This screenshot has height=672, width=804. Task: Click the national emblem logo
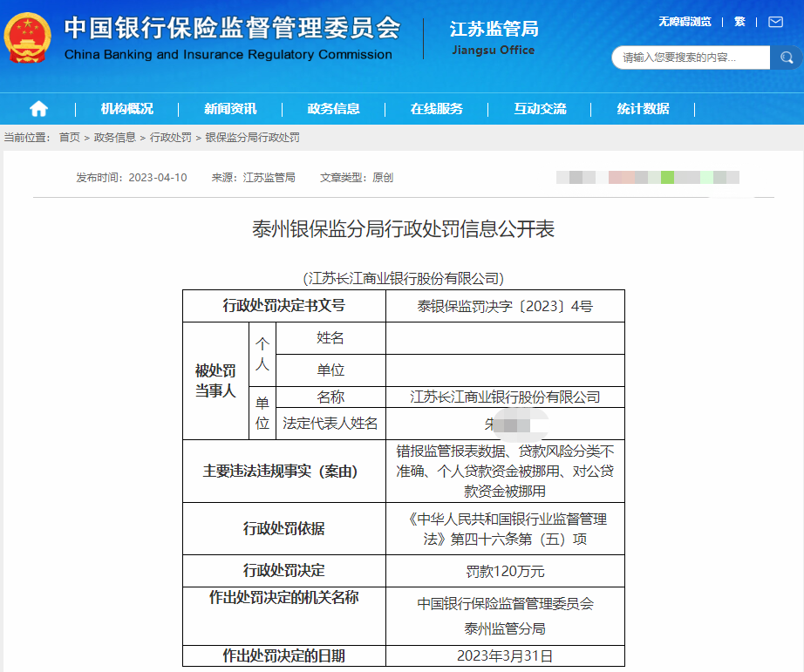(28, 38)
